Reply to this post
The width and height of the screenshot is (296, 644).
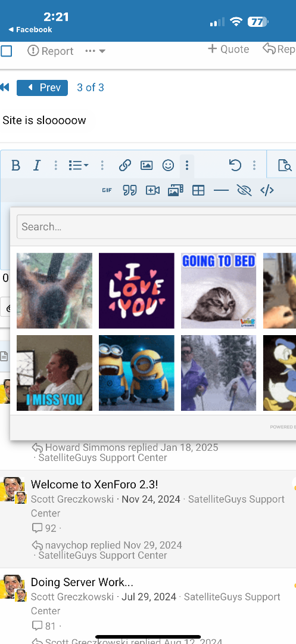[x=279, y=49]
